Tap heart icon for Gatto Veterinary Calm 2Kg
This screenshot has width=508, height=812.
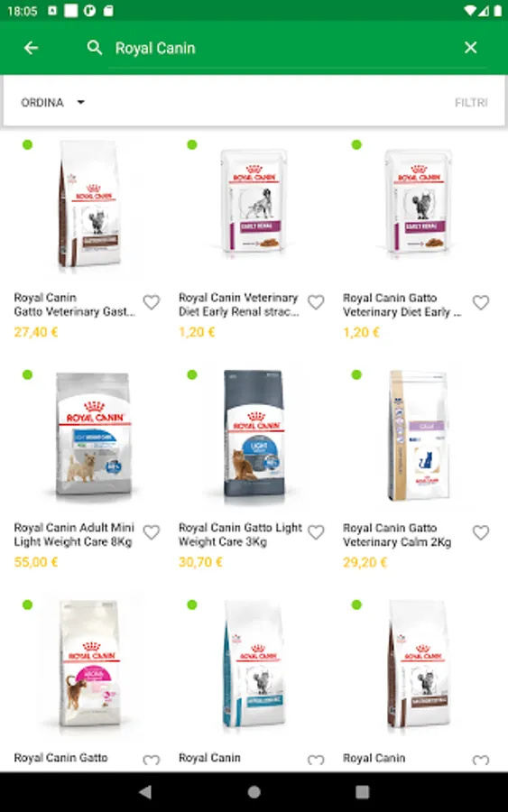[481, 531]
